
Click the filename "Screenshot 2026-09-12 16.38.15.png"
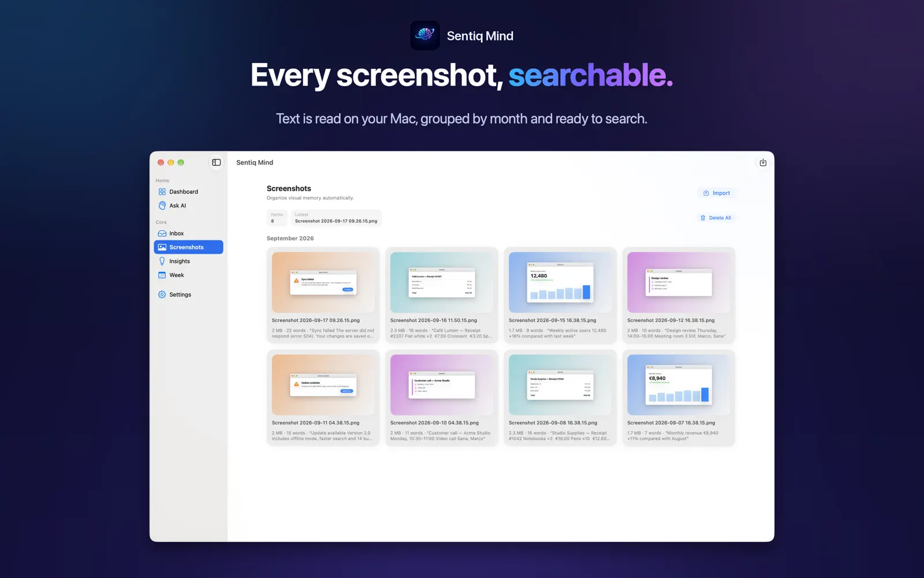[x=671, y=320]
